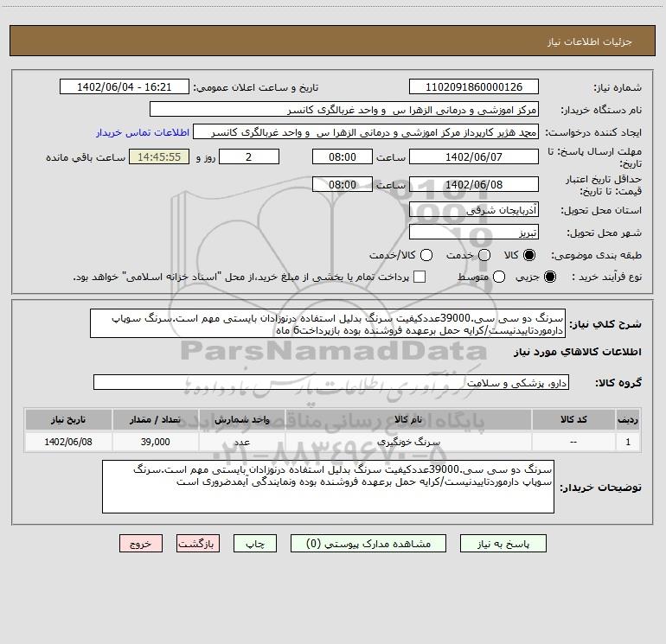The height and width of the screenshot is (644, 666).
Task: Click the پاسخ به نیاز button
Action: tap(503, 544)
